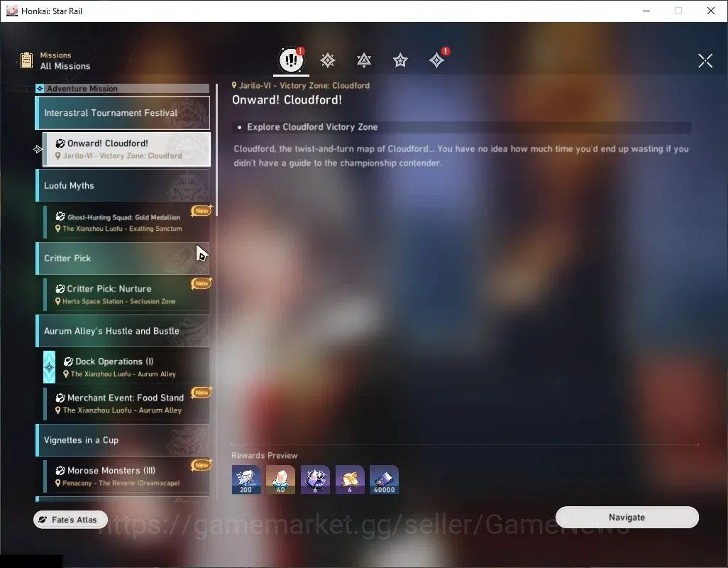Click the Missions clipboard icon

(x=26, y=60)
